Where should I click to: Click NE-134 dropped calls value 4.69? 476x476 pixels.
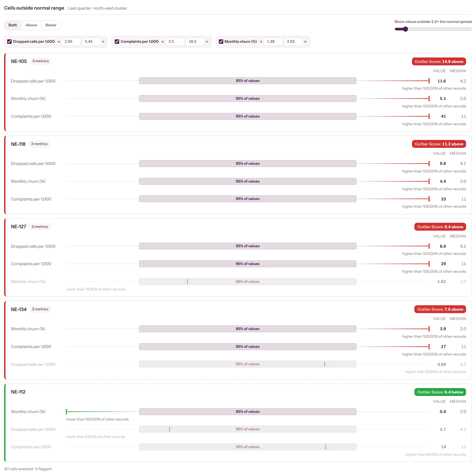coord(441,364)
